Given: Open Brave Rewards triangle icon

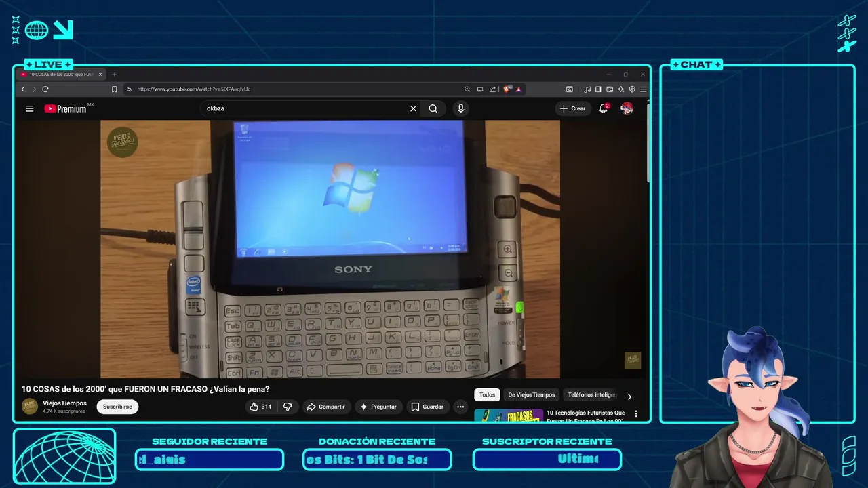Looking at the screenshot, I should pyautogui.click(x=518, y=89).
